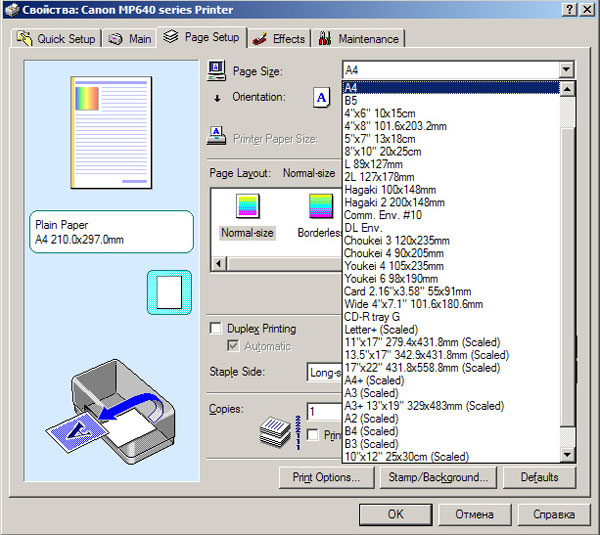The image size is (600, 535).
Task: Click the paper size list scroll down arrow
Action: click(x=567, y=454)
